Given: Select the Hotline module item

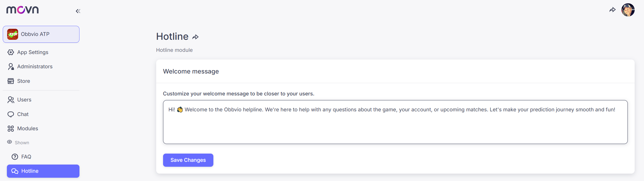Looking at the screenshot, I should [43, 171].
